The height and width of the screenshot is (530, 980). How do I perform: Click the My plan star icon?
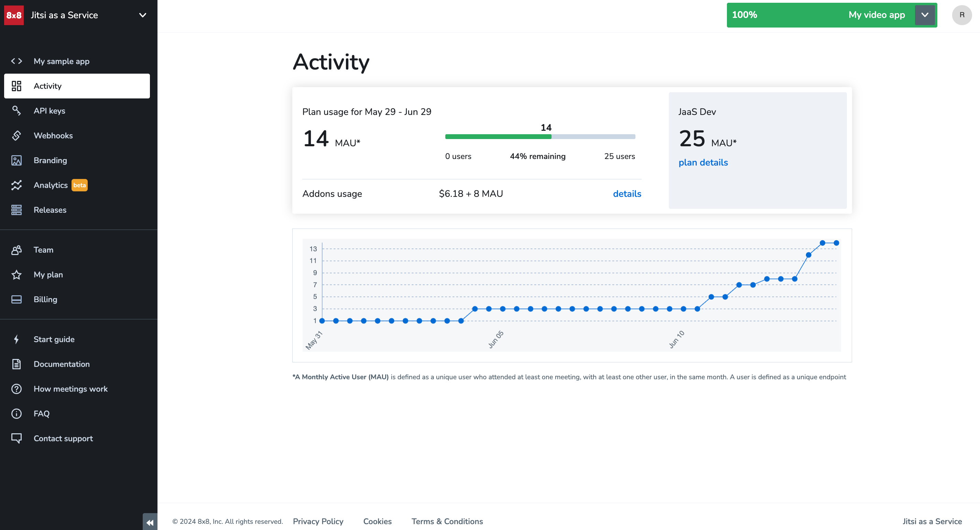[17, 275]
